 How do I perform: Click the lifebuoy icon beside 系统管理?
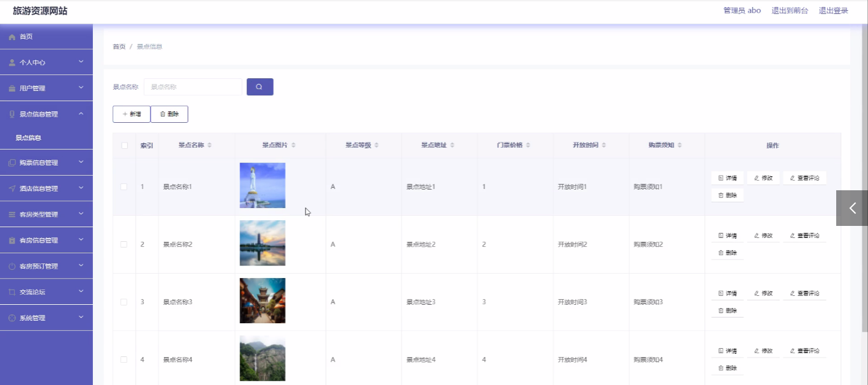[12, 318]
